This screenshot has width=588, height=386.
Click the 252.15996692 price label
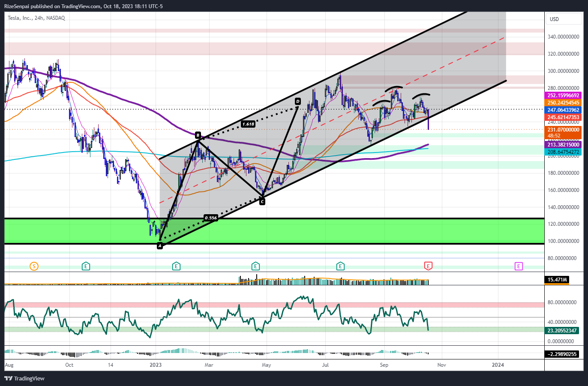pyautogui.click(x=563, y=96)
